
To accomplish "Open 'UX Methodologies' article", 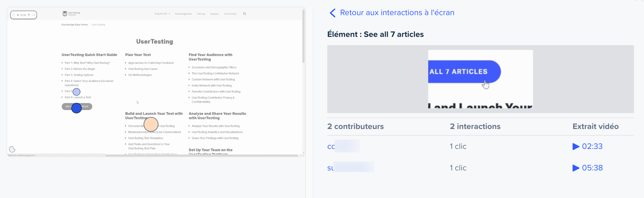I will tap(140, 75).
